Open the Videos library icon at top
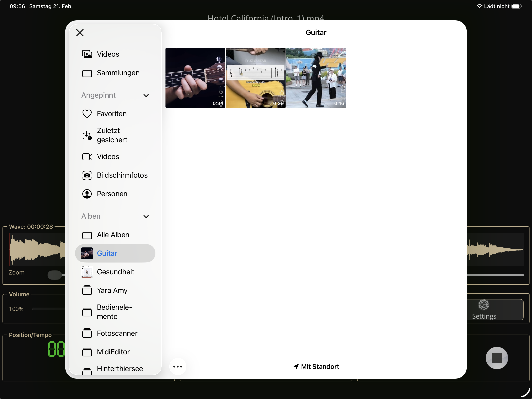The width and height of the screenshot is (532, 399). pyautogui.click(x=87, y=54)
